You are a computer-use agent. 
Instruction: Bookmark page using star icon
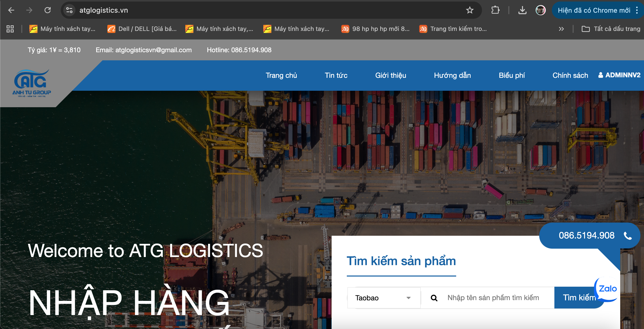[470, 10]
